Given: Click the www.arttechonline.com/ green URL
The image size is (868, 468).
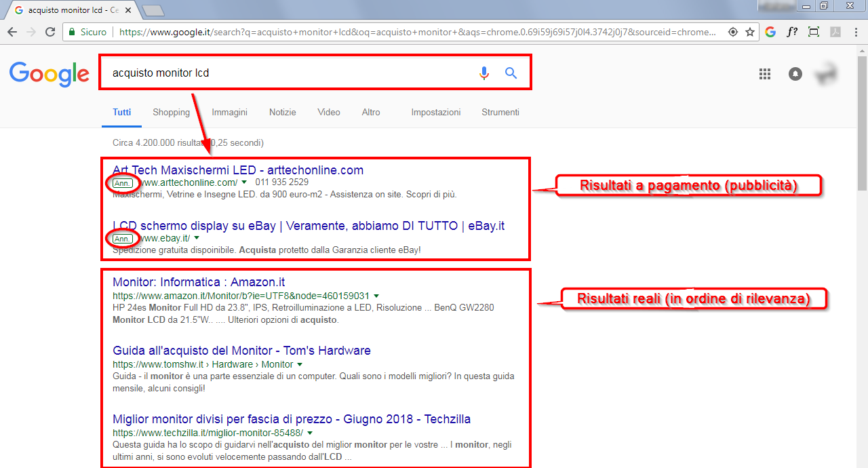Looking at the screenshot, I should [x=189, y=182].
